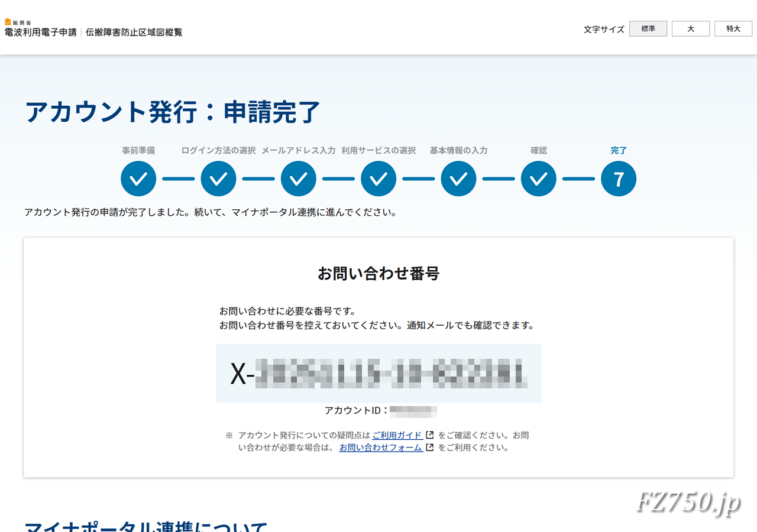The height and width of the screenshot is (532, 757).
Task: Click the お問い合わせ番号 inquiry number box
Action: (x=378, y=373)
